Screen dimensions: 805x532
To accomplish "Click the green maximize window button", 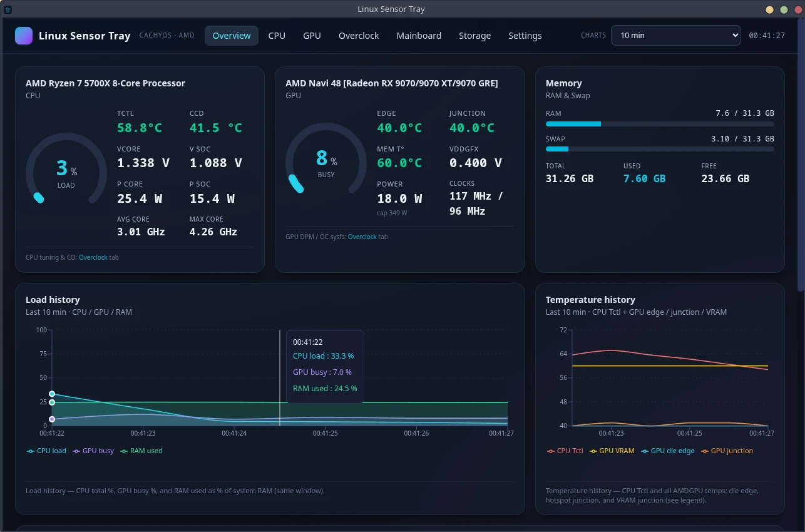I will [x=784, y=9].
